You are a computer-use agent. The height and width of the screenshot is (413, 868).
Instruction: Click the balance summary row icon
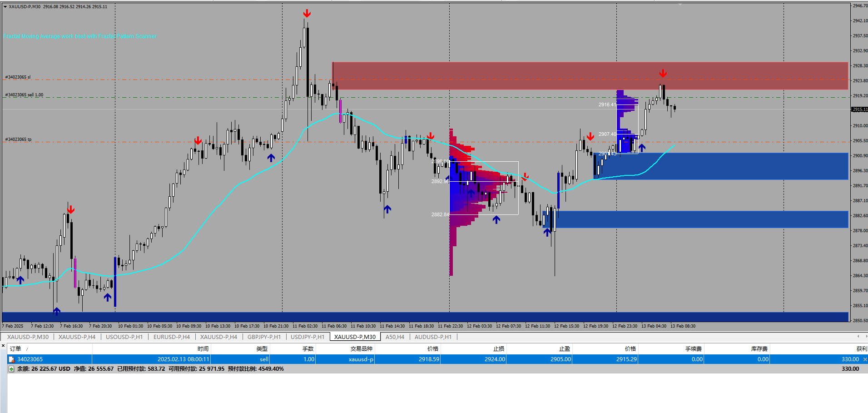[11, 369]
